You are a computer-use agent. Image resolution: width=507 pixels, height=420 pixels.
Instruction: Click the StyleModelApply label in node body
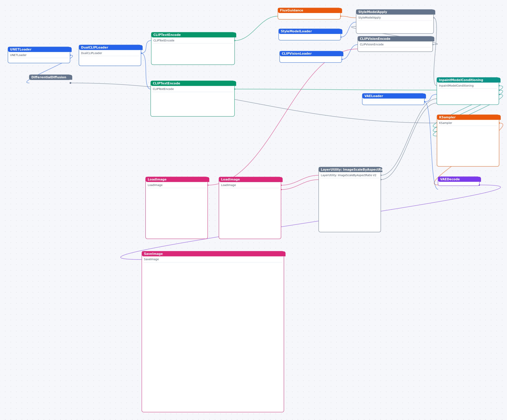tap(369, 18)
